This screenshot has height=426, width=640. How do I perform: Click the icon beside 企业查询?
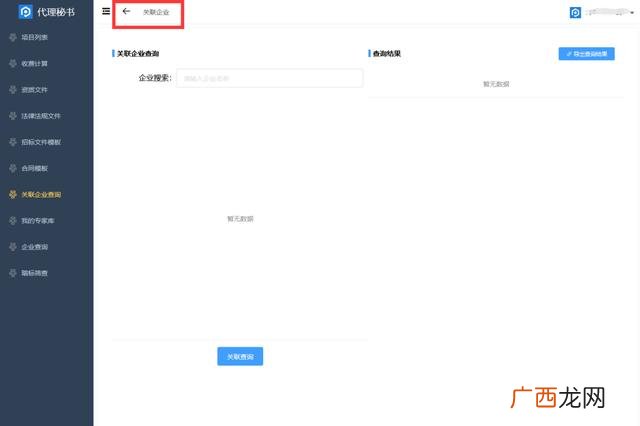tap(13, 247)
